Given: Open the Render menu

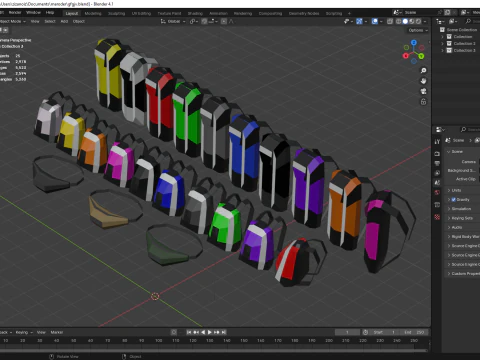Looking at the screenshot, I should (x=15, y=13).
